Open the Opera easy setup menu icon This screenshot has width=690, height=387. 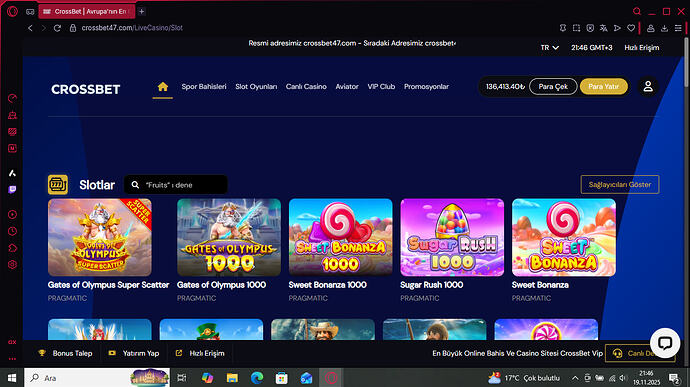[x=678, y=28]
